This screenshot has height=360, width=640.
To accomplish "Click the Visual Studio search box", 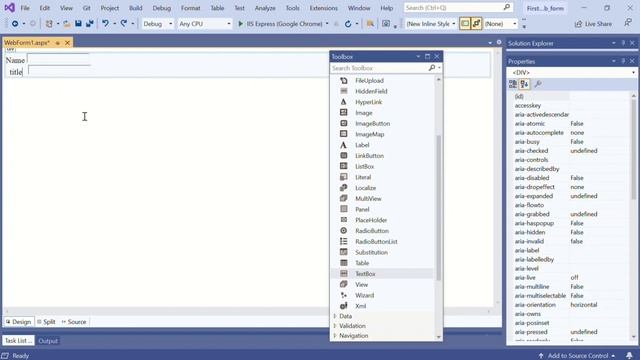I will 458,8.
